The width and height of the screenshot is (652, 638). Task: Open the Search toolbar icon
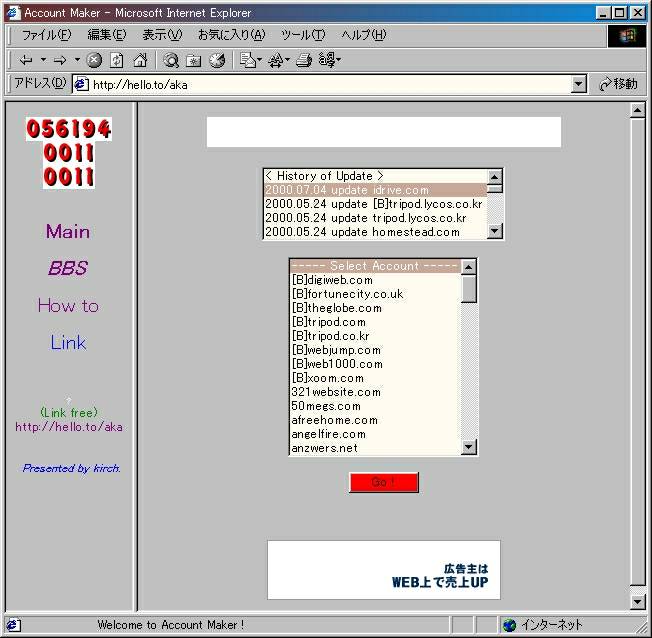(171, 60)
